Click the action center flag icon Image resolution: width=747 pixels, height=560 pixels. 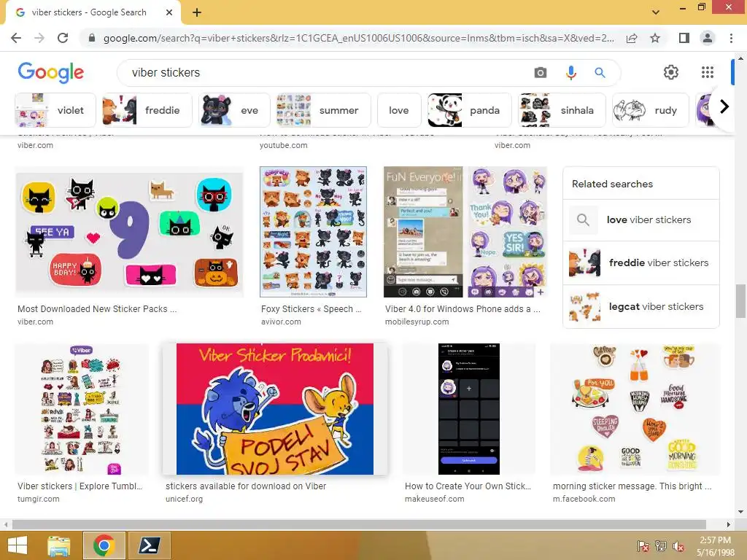(x=643, y=546)
